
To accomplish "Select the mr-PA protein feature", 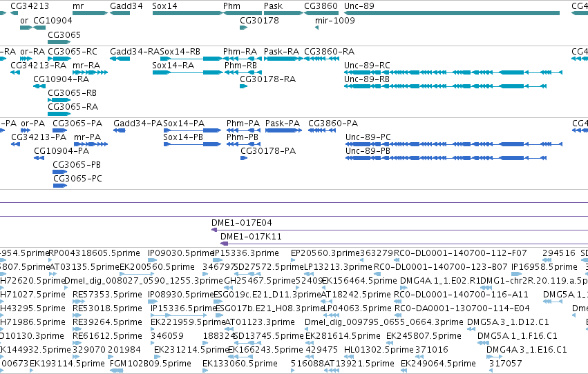I will click(91, 144).
